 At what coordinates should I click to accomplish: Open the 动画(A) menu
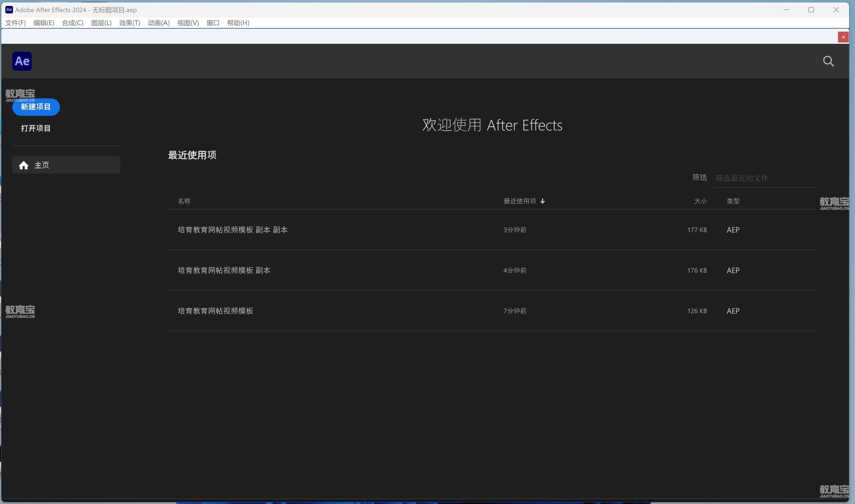pos(159,23)
